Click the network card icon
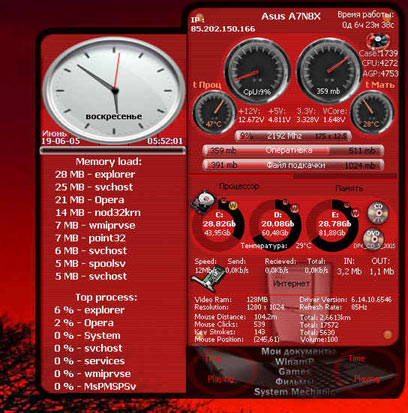The height and width of the screenshot is (413, 408). tap(208, 279)
